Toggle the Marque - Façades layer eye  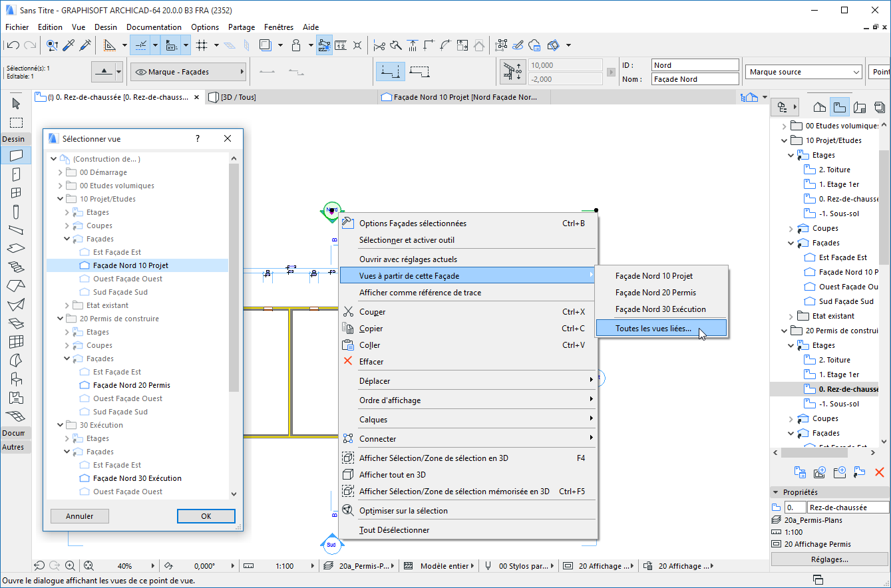click(x=140, y=72)
